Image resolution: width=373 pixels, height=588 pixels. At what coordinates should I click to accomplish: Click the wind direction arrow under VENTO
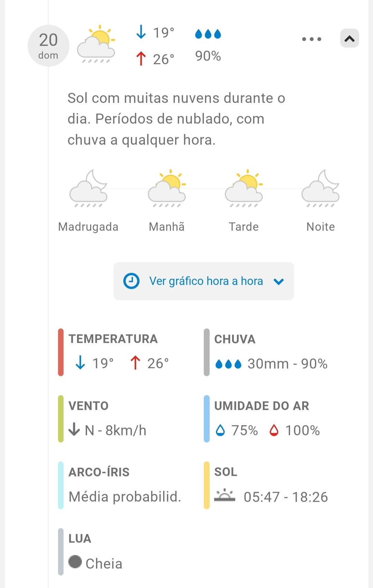click(x=74, y=430)
